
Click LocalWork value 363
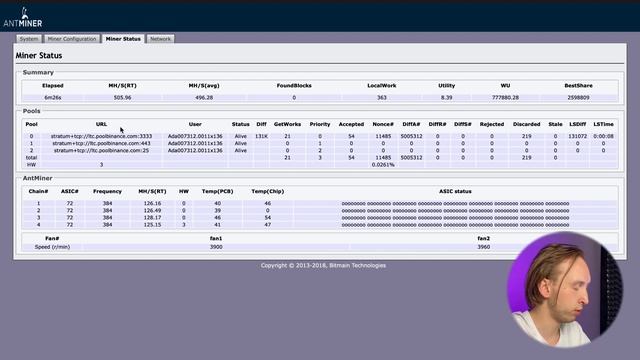(382, 98)
